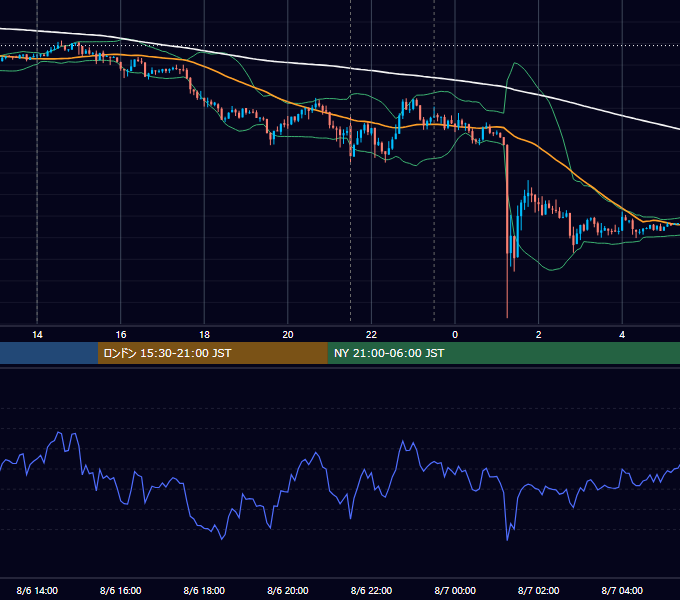Viewport: 680px width, 600px height.
Task: Click the 14 hour label on price chart axis
Action: pos(37,335)
